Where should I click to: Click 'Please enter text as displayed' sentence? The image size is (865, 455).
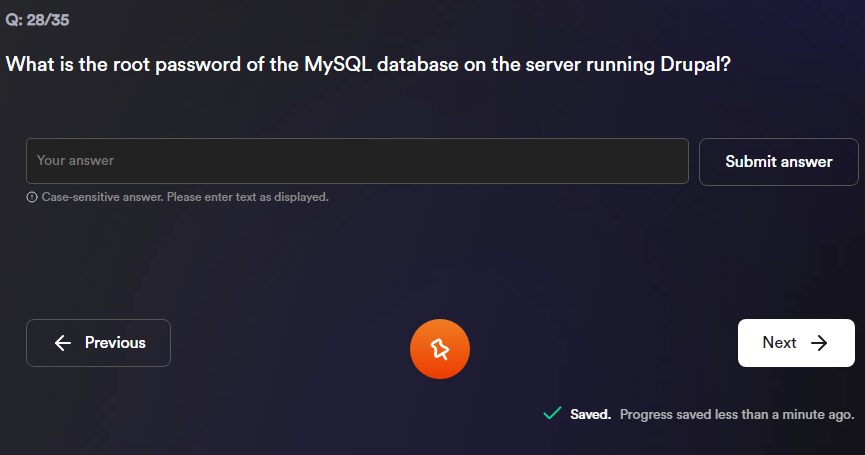247,197
